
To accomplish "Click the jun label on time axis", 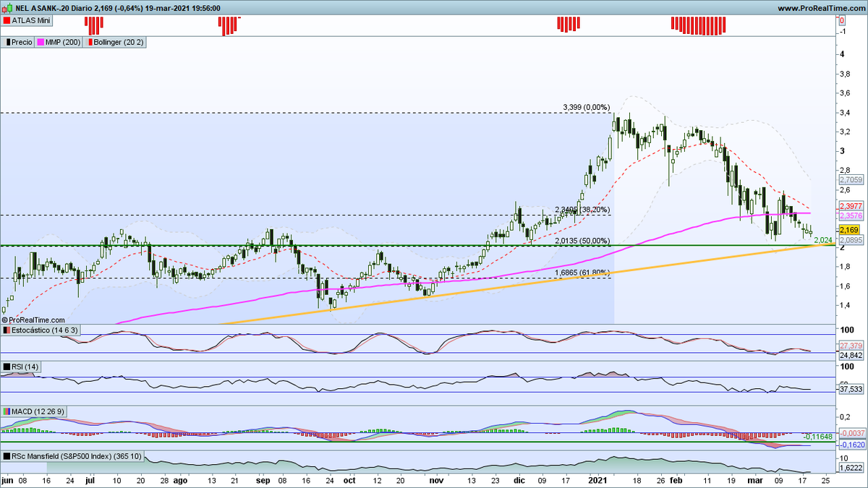I will click(7, 479).
